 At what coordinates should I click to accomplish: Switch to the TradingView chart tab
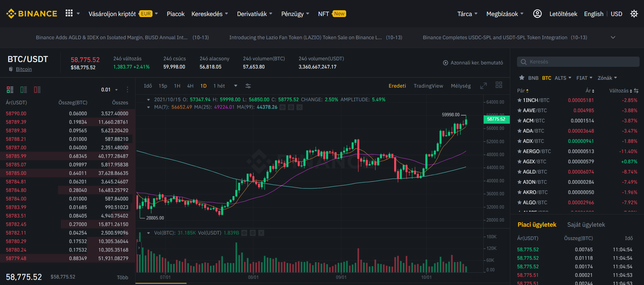click(428, 86)
